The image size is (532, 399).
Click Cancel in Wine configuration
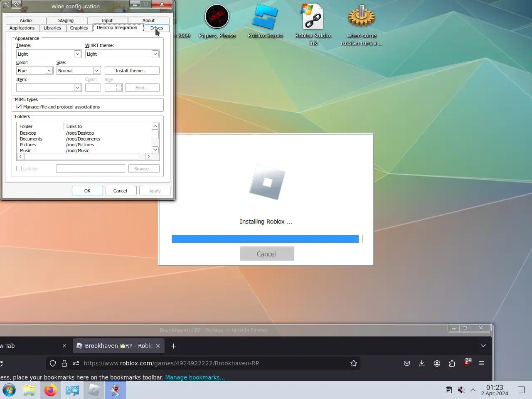coord(120,191)
